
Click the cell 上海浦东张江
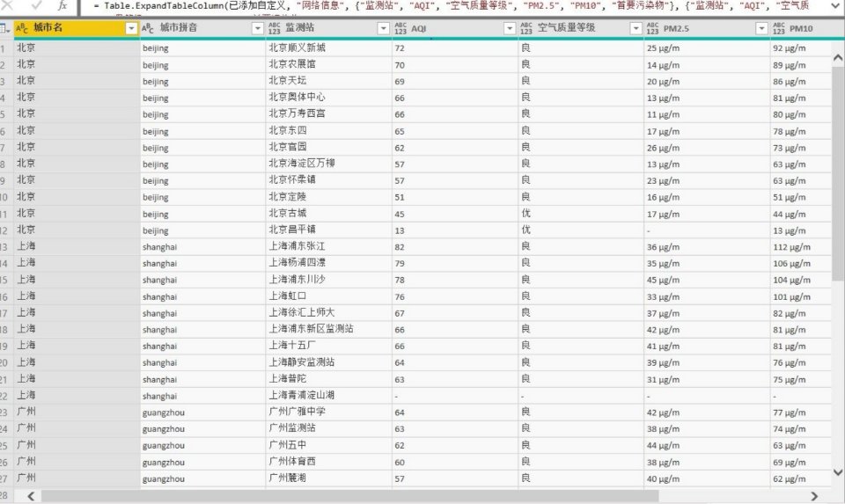pos(328,246)
